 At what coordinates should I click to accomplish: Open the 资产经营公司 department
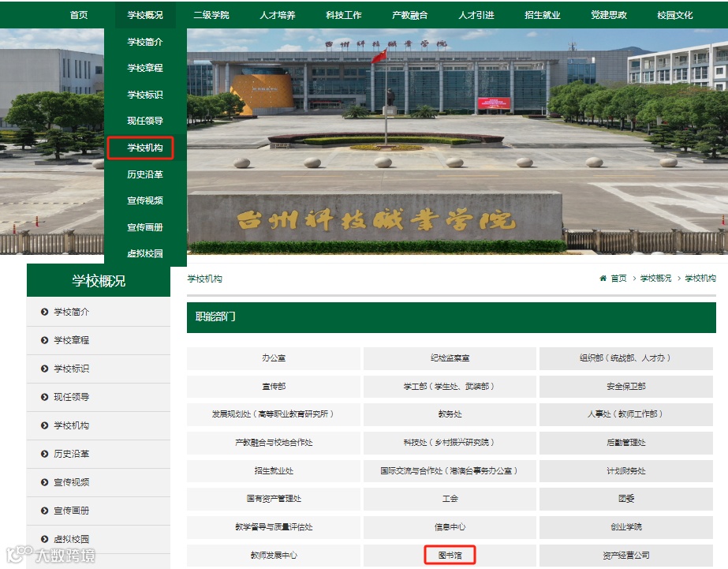625,555
